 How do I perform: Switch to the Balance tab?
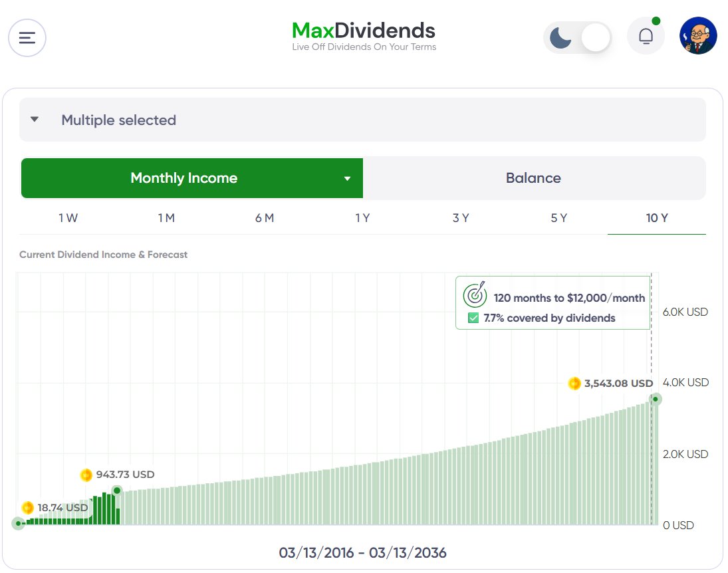tap(533, 178)
